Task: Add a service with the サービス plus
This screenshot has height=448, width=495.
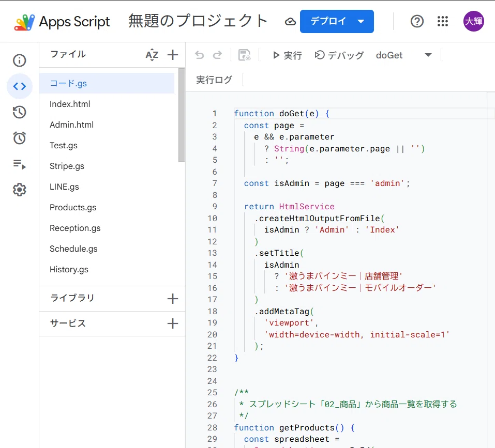Action: tap(173, 323)
